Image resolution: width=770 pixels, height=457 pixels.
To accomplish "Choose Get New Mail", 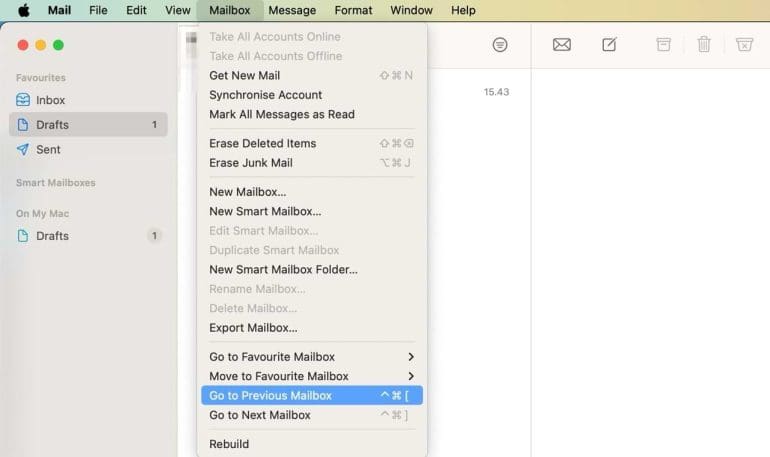I will [x=312, y=76].
